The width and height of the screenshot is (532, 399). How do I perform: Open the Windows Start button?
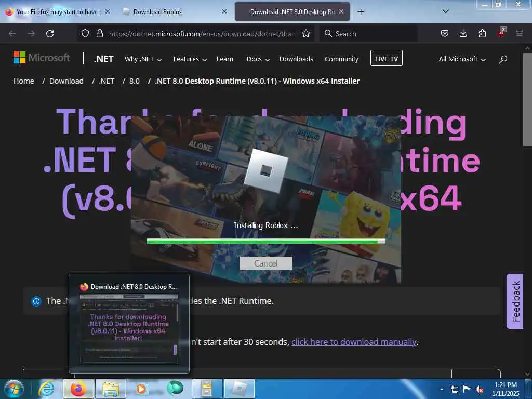click(14, 389)
